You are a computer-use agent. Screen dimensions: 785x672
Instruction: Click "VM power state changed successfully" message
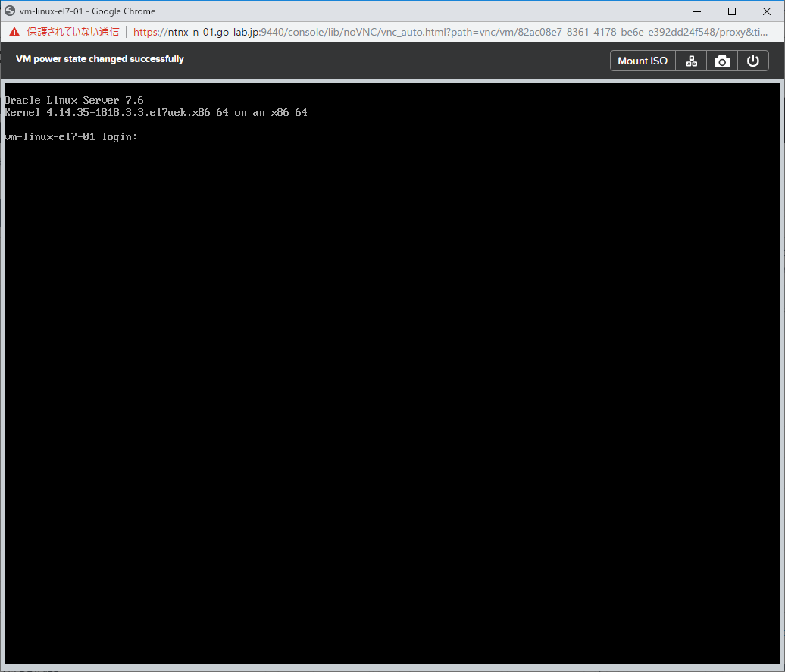click(99, 59)
